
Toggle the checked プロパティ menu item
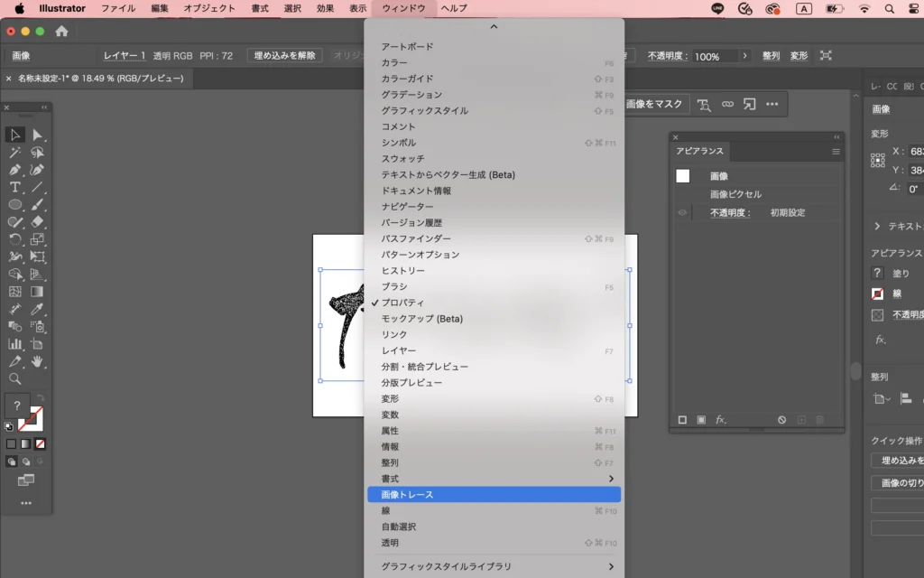click(x=402, y=303)
